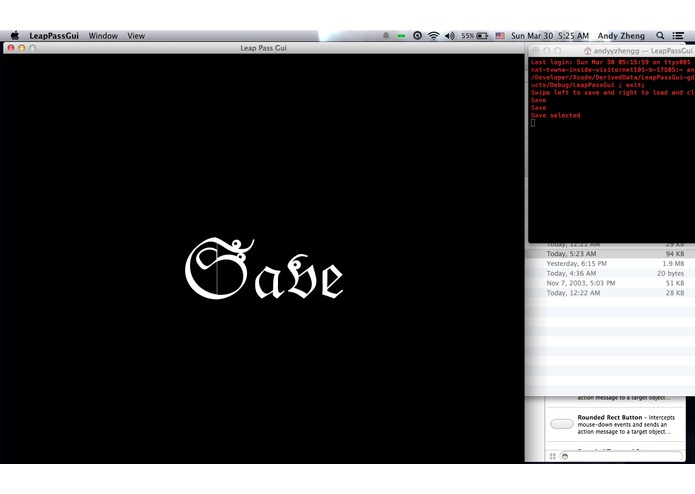
Task: Click the 'Last login' line in Terminal
Action: (613, 62)
